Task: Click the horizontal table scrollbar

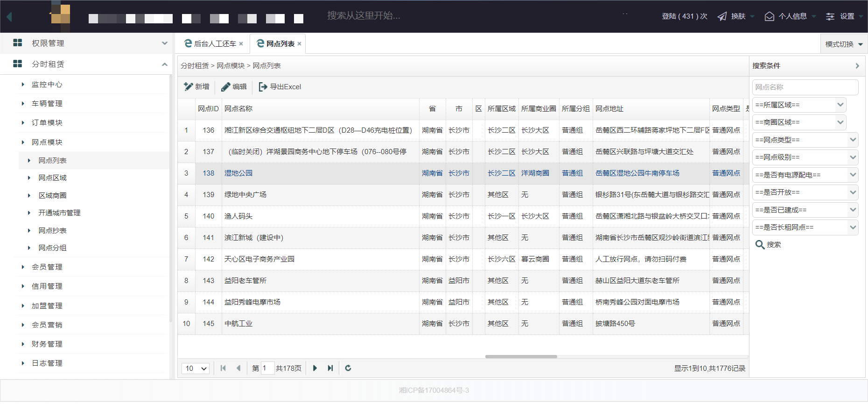Action: click(x=521, y=356)
